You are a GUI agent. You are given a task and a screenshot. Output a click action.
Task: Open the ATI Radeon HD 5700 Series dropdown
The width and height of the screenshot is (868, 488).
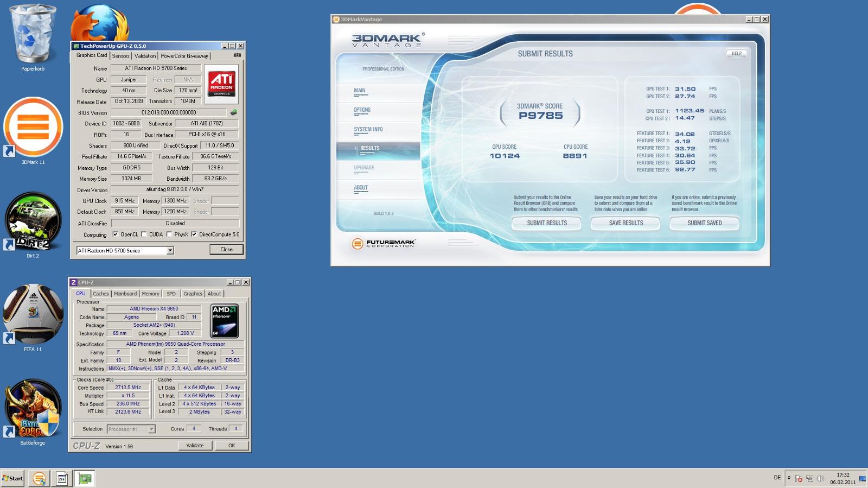pos(170,250)
